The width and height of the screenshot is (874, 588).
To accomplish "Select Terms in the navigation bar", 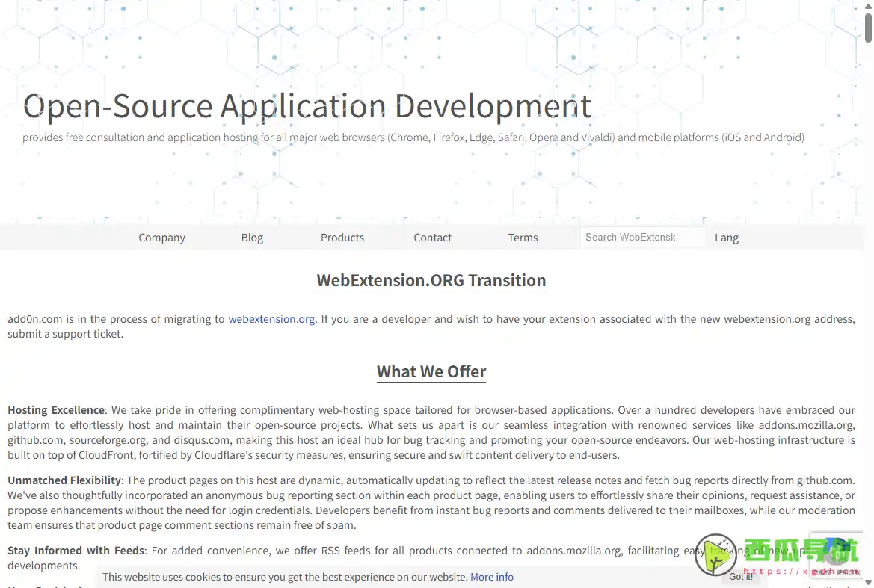I will point(523,238).
